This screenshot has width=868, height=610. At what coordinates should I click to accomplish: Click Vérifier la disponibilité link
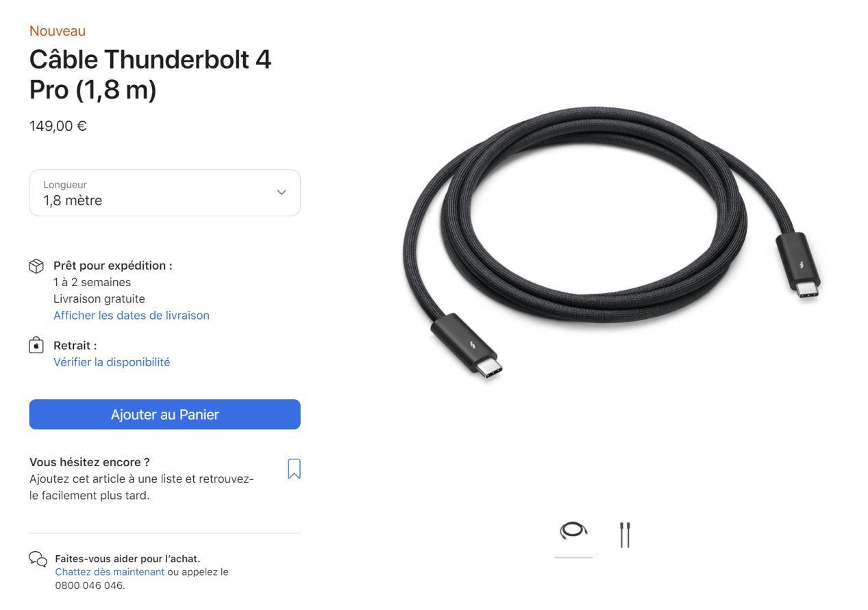(112, 362)
